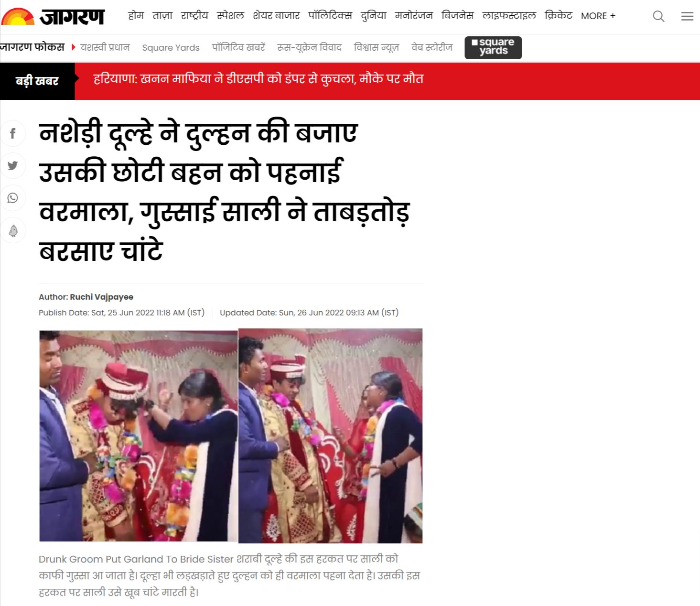This screenshot has height=606, width=700.
Task: Open the वेब स्टोरीज link
Action: click(432, 47)
